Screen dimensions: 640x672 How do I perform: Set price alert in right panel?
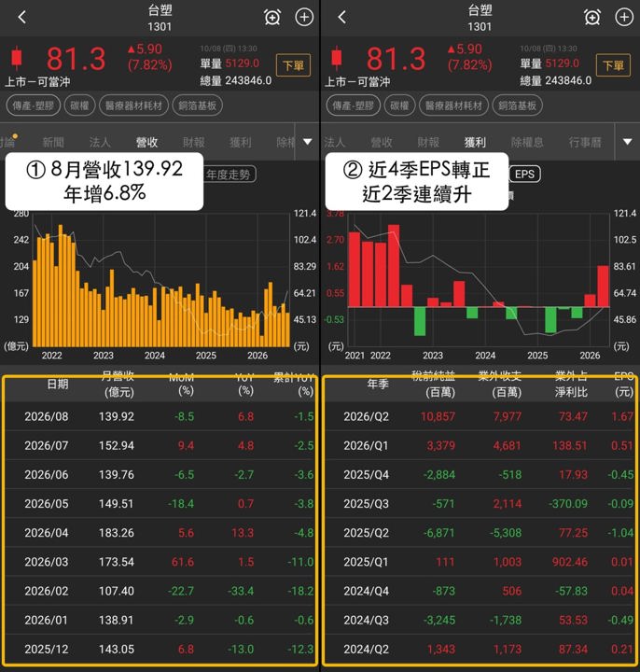pos(592,17)
